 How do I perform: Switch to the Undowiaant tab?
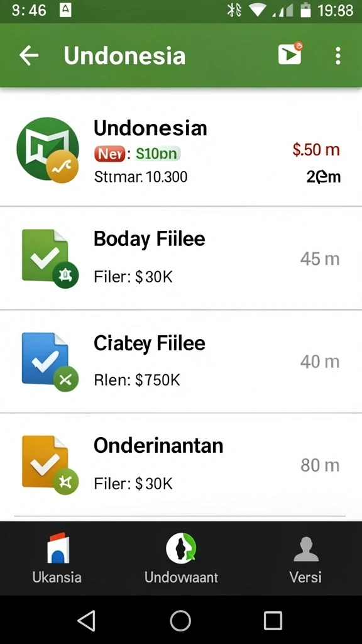pos(181,558)
